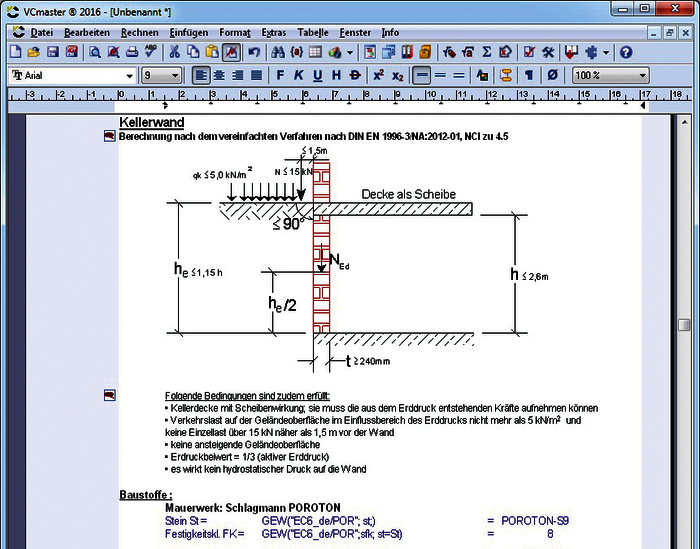This screenshot has width=700, height=549.
Task: Insert variable with the {a} icon
Action: (x=296, y=52)
